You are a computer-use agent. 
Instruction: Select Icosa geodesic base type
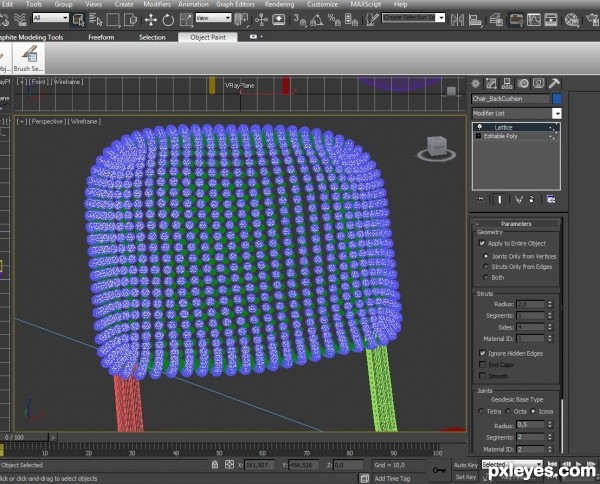coord(533,411)
